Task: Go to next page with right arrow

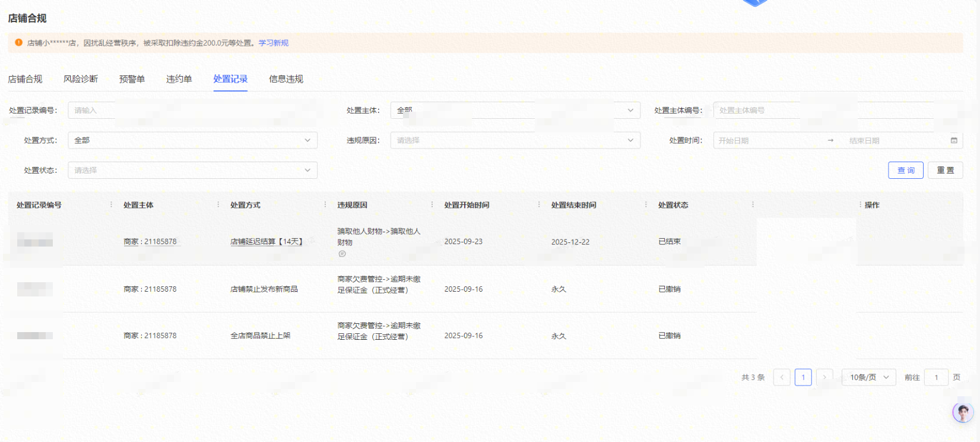Action: (x=824, y=377)
